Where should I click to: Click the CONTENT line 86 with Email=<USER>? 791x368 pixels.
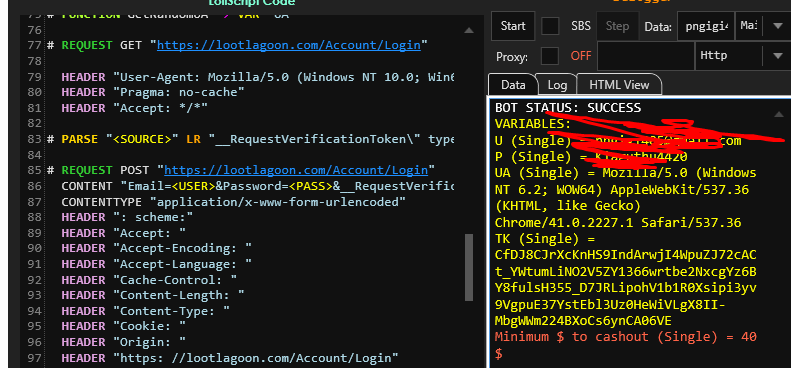click(257, 186)
